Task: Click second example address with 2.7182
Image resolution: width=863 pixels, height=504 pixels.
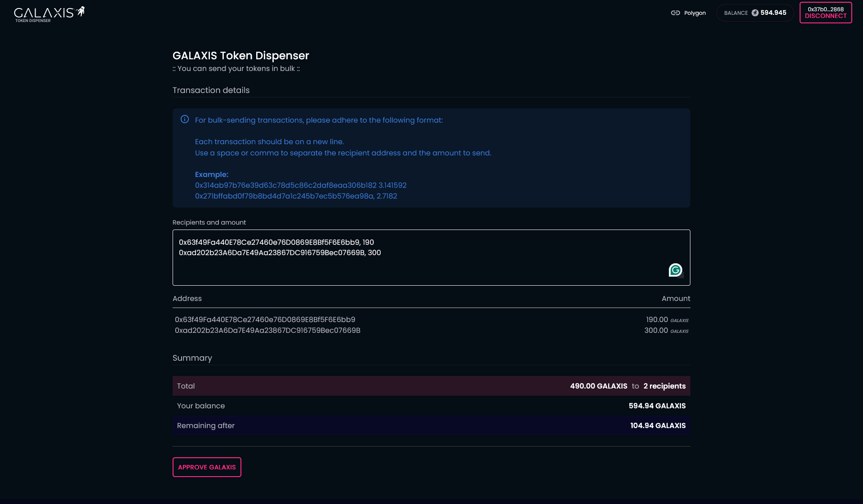Action: [296, 196]
